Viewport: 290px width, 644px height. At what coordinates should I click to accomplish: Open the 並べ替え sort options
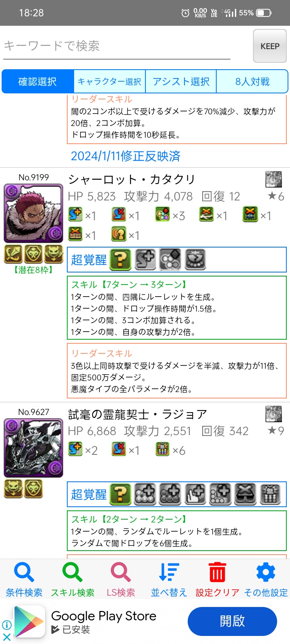click(169, 580)
